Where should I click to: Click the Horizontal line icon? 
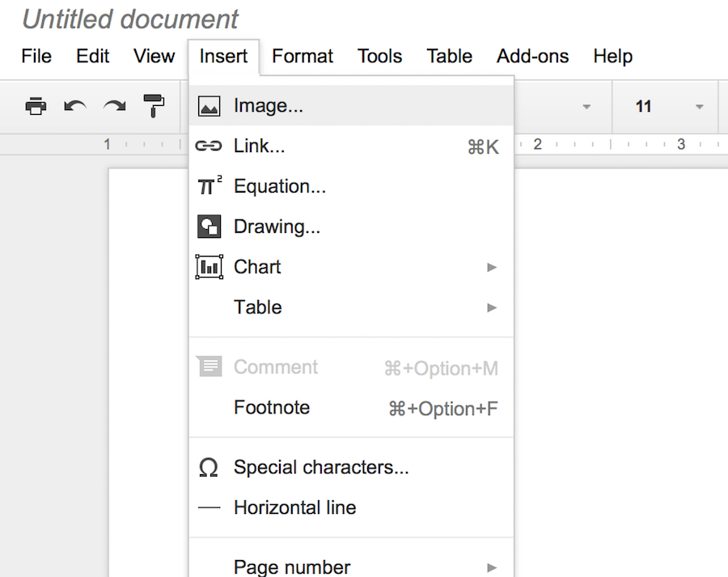209,507
